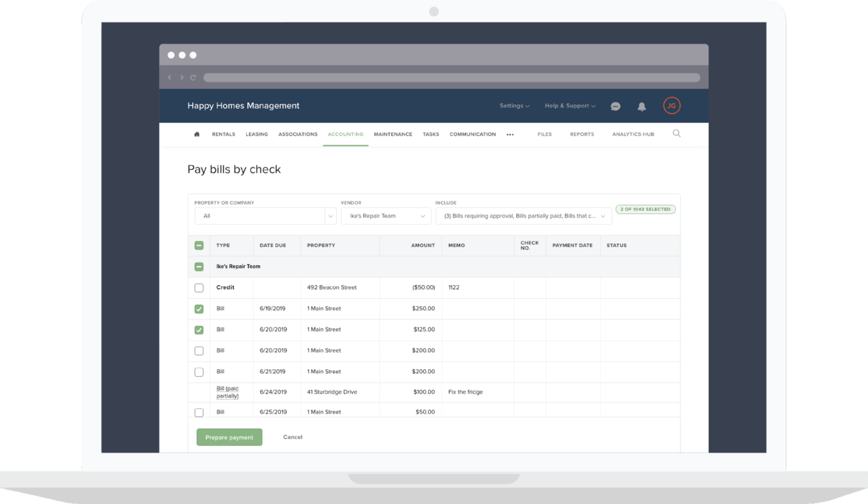The width and height of the screenshot is (868, 504).
Task: Click the search magnifier icon
Action: coord(676,134)
